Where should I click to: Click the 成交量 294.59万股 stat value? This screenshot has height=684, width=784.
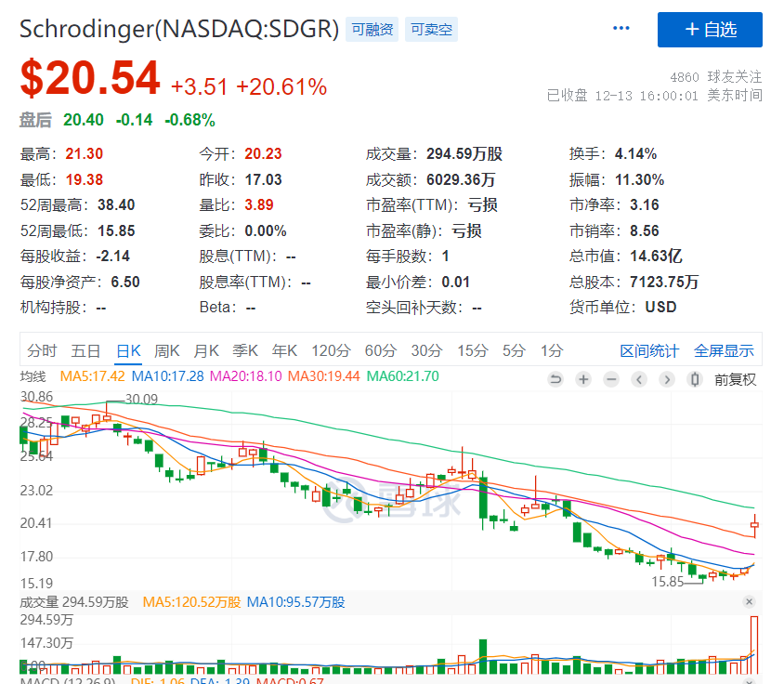(464, 153)
